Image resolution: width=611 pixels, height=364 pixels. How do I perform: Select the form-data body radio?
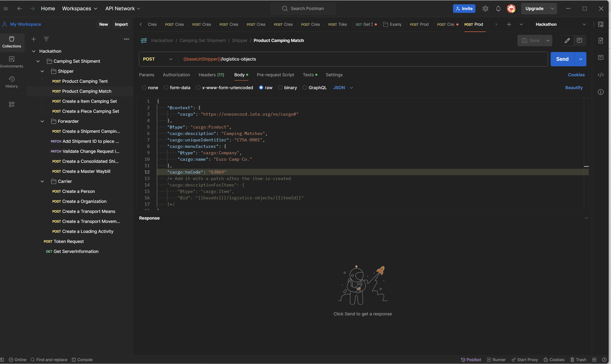166,87
